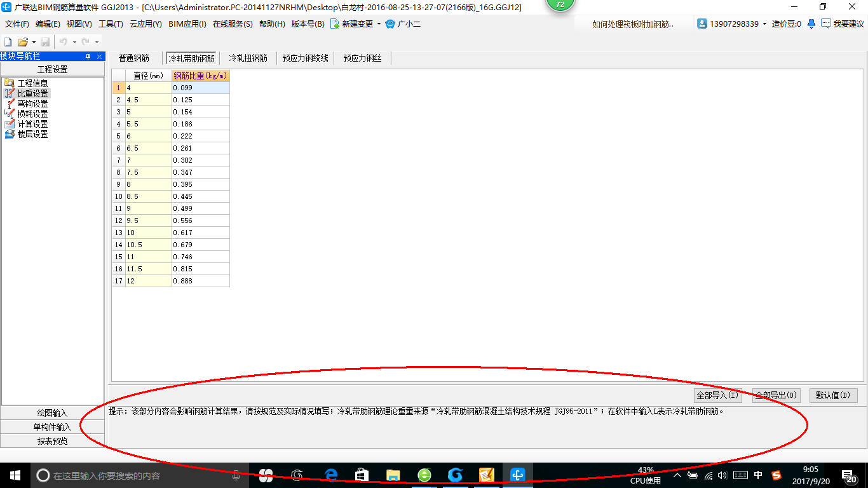The height and width of the screenshot is (488, 868).
Task: Select 损耗设置 in navigation tree
Action: pos(32,114)
